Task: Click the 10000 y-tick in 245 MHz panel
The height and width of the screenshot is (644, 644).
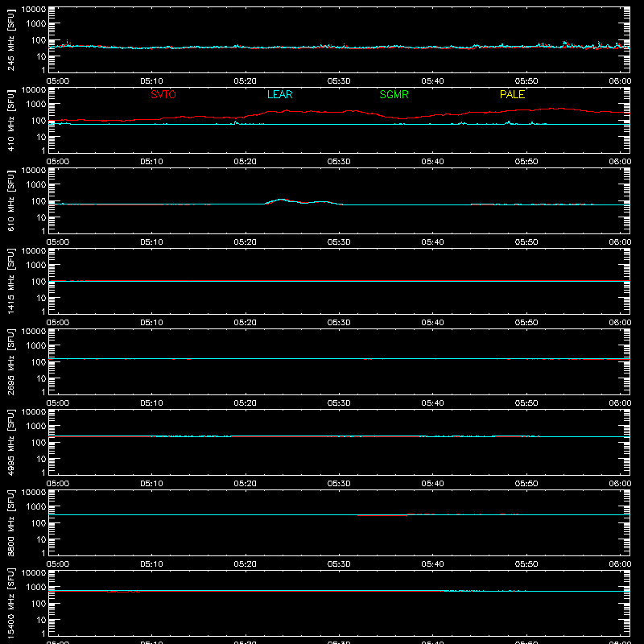Action: (34, 10)
